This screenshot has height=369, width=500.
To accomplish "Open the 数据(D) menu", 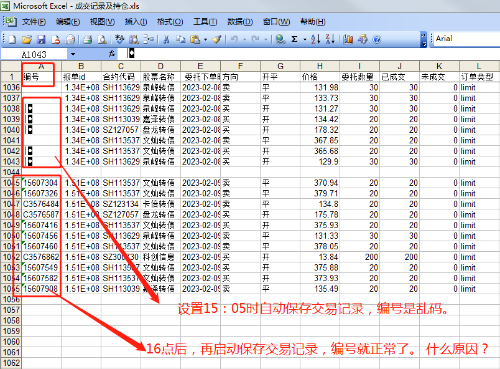I will click(240, 22).
